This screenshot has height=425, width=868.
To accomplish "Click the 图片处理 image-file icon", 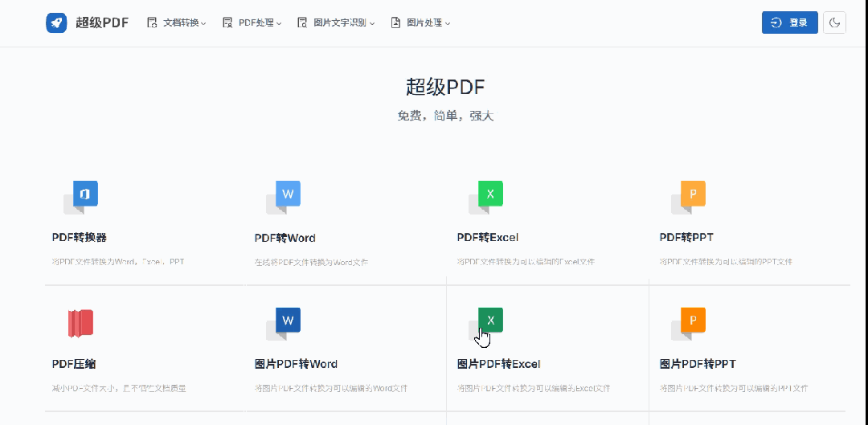I will [395, 22].
